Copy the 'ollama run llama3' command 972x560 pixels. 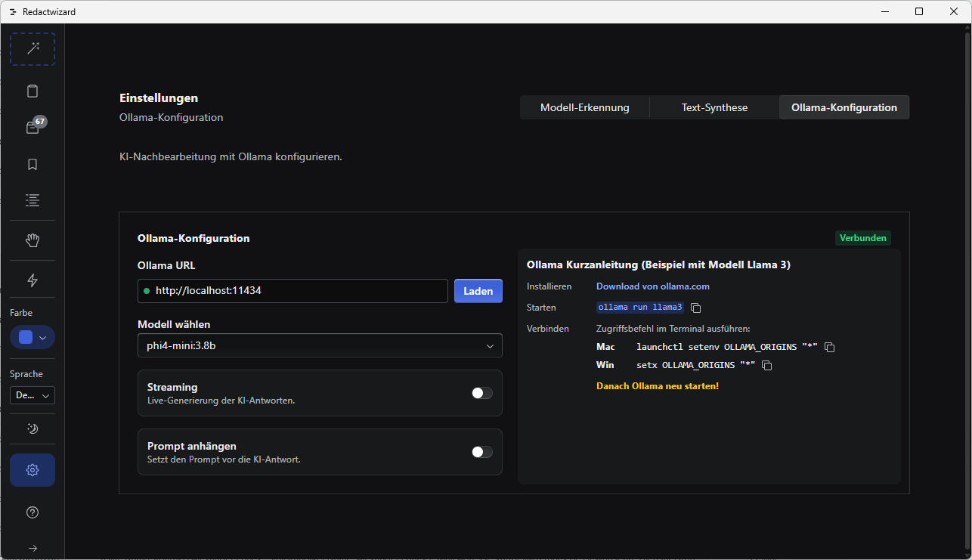pos(696,308)
